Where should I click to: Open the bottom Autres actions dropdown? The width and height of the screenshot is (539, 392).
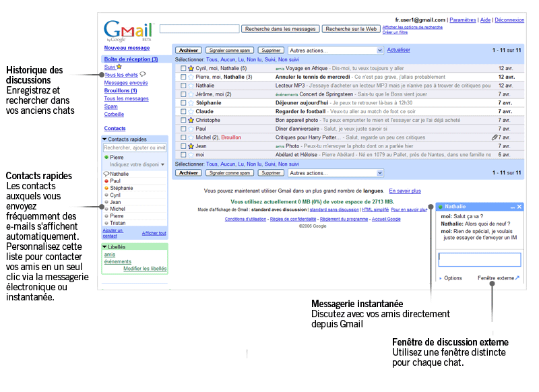[x=336, y=173]
